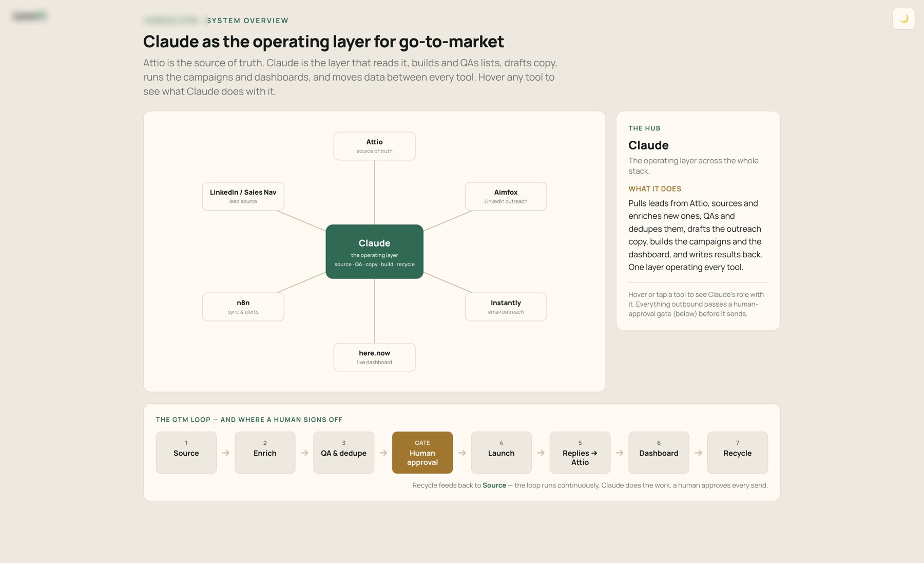The height and width of the screenshot is (563, 924).
Task: Open the here.now live dashboard node
Action: 374,357
